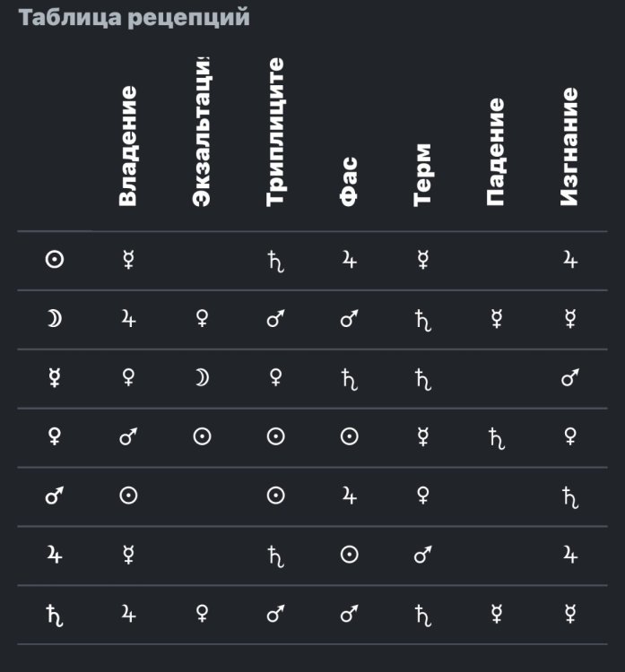The width and height of the screenshot is (625, 672).
Task: Click the Таблица рецепций title
Action: click(x=135, y=18)
